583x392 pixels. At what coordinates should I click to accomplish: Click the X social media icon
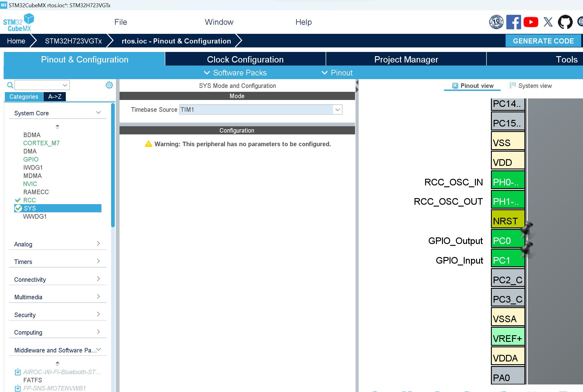[x=548, y=22]
